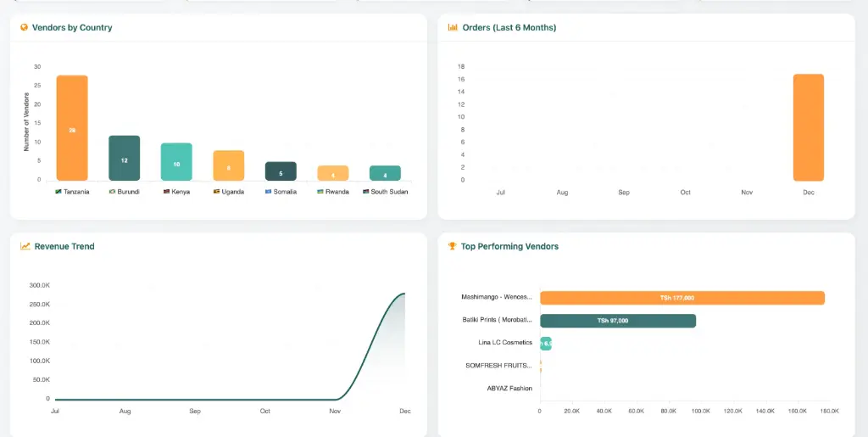This screenshot has height=437, width=868.
Task: Click the Lina LC Cosmetics vendor label
Action: pos(505,343)
